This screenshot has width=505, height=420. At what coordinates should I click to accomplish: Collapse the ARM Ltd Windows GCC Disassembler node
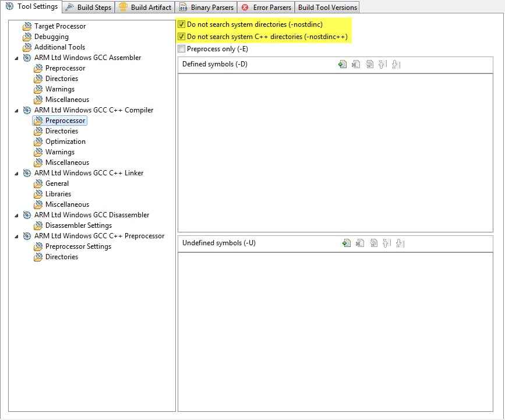point(16,215)
